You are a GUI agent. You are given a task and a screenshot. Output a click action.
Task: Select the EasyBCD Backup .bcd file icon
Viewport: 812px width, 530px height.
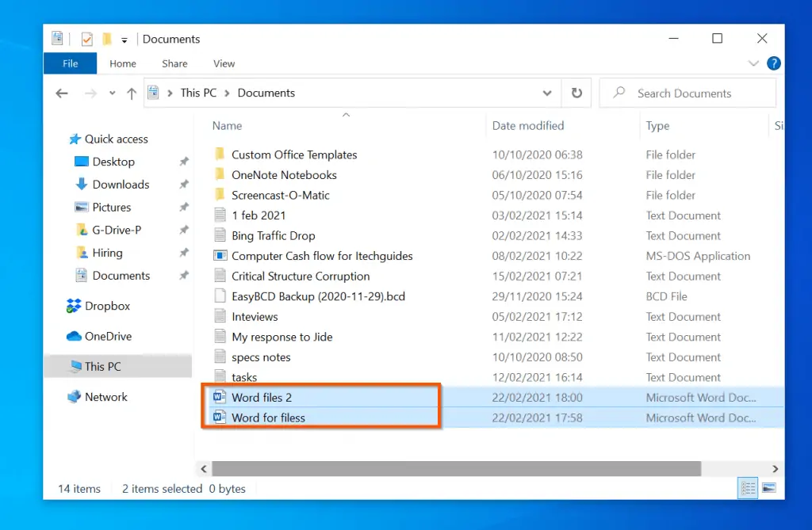220,296
